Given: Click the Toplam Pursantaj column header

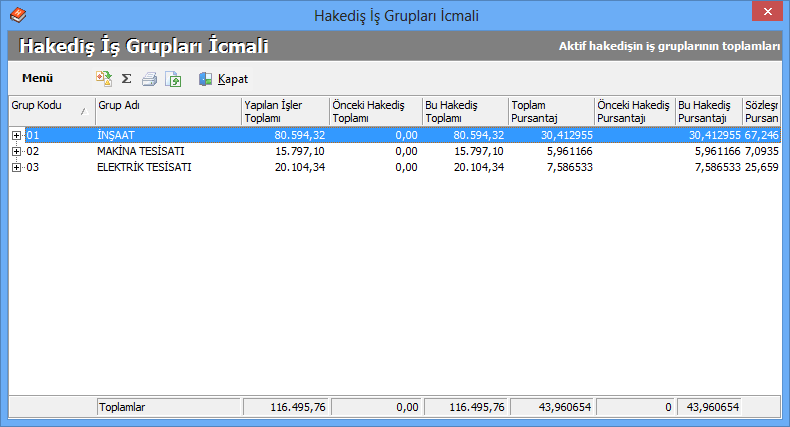Looking at the screenshot, I should [550, 110].
